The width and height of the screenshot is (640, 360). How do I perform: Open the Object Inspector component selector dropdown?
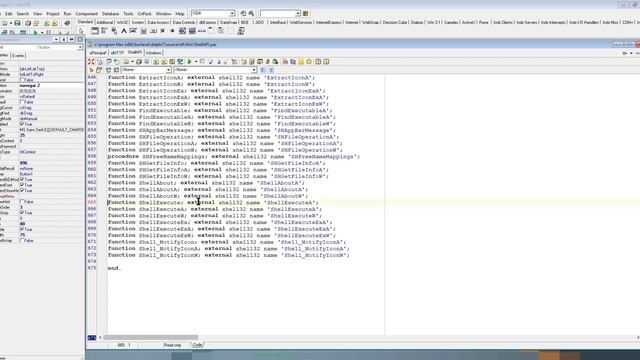80,47
